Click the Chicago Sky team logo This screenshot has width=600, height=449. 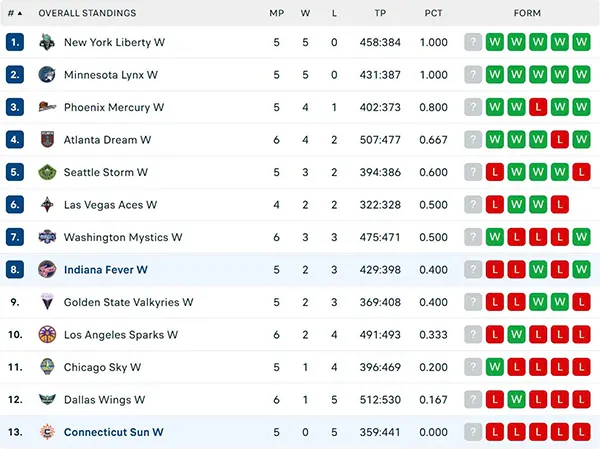point(47,367)
